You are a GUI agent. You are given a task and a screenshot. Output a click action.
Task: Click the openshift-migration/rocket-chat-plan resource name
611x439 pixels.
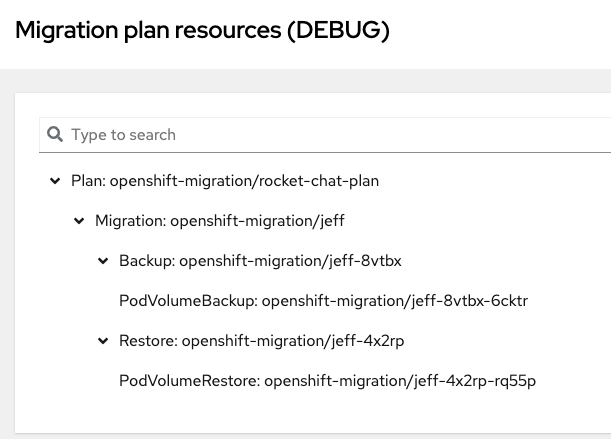click(x=244, y=181)
